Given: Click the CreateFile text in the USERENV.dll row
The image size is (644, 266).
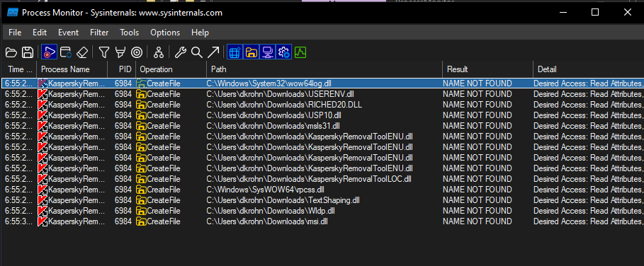Looking at the screenshot, I should [164, 94].
